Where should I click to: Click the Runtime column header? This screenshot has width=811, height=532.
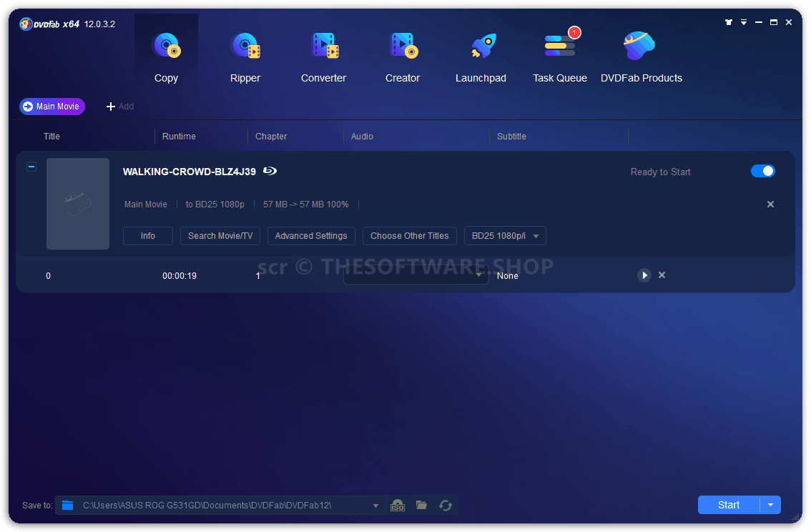point(179,137)
